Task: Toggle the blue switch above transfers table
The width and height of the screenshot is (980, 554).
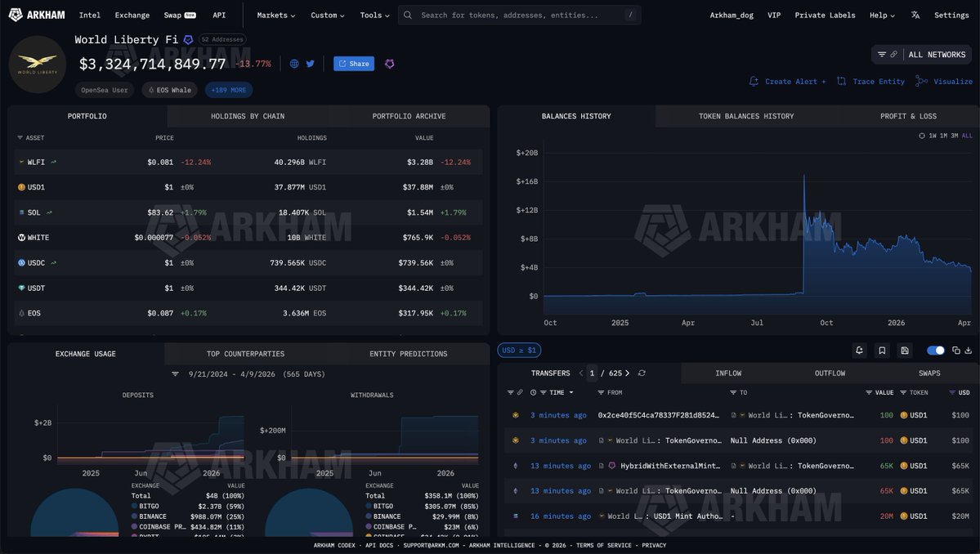Action: tap(936, 351)
